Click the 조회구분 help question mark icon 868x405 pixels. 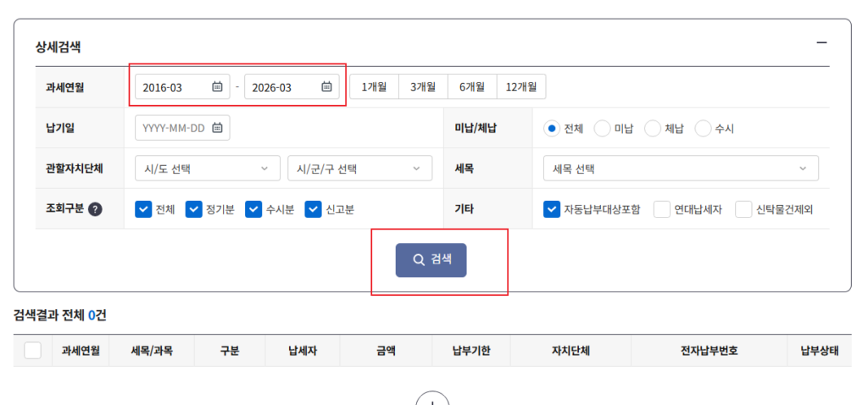pos(95,209)
